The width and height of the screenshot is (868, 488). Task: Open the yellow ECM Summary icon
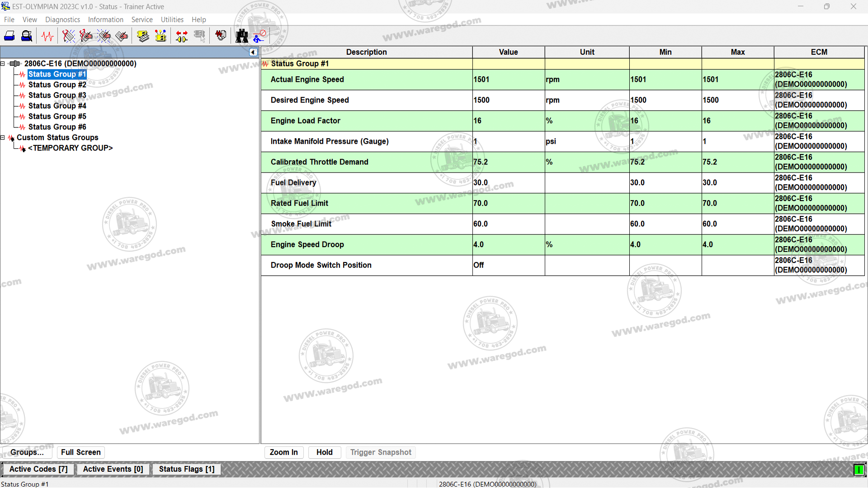point(143,36)
